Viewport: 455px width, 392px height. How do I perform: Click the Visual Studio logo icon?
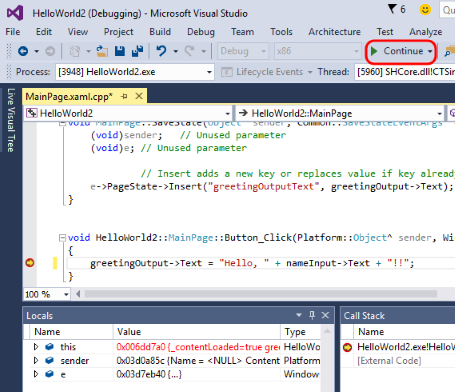(15, 13)
